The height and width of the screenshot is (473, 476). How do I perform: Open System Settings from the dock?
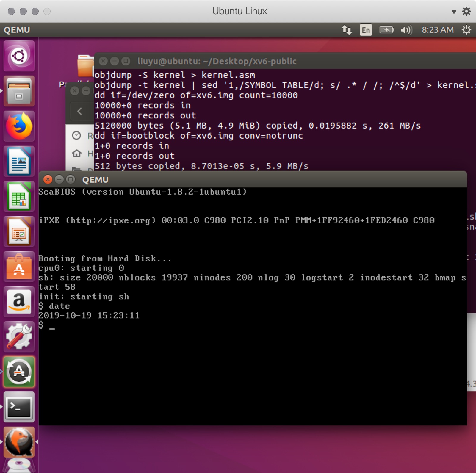point(19,336)
